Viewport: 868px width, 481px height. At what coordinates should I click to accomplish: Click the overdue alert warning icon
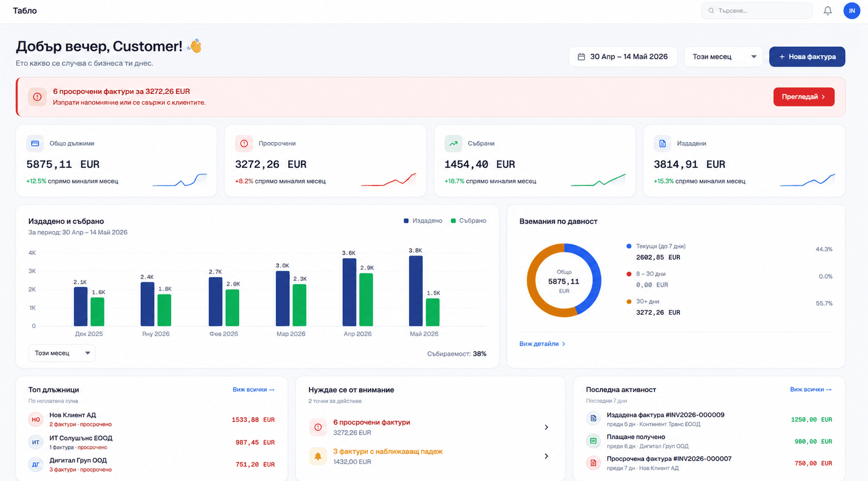[37, 97]
